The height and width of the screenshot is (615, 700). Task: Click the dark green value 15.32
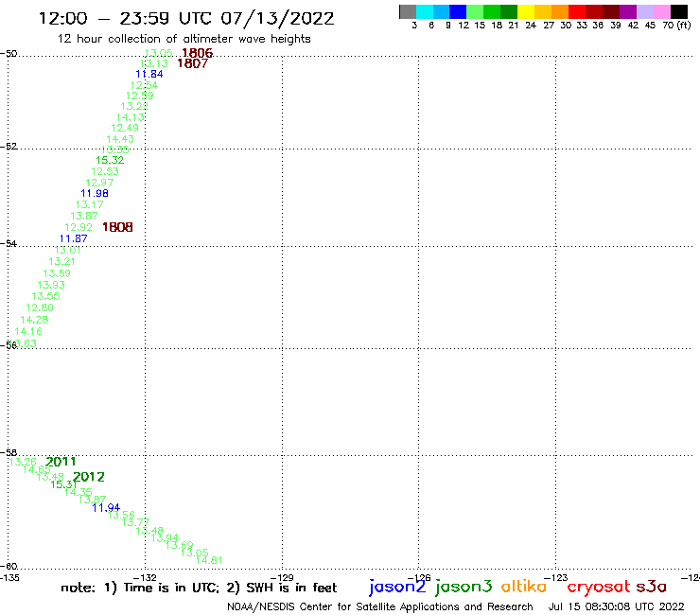click(x=110, y=160)
